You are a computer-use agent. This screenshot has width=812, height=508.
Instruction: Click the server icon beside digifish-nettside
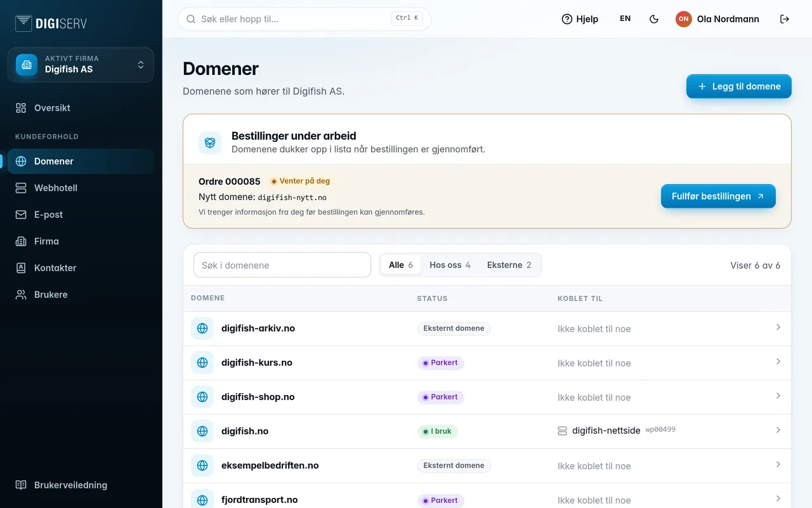562,431
